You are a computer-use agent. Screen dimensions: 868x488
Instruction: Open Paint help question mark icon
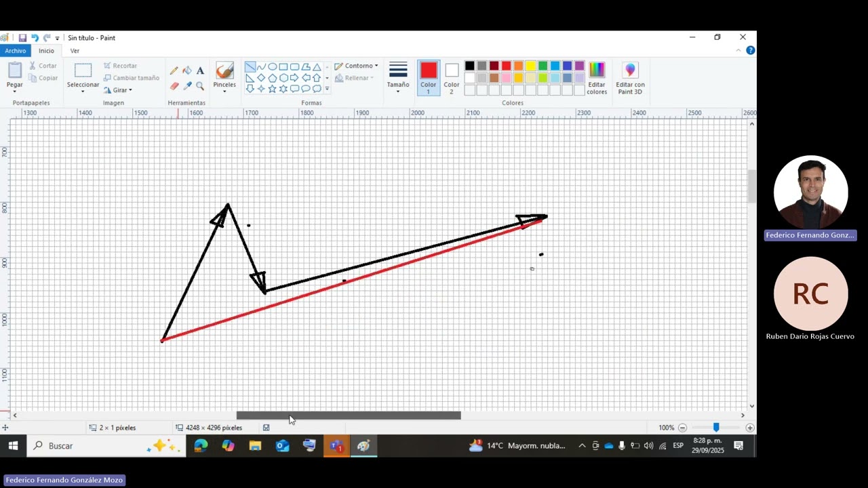pos(750,50)
